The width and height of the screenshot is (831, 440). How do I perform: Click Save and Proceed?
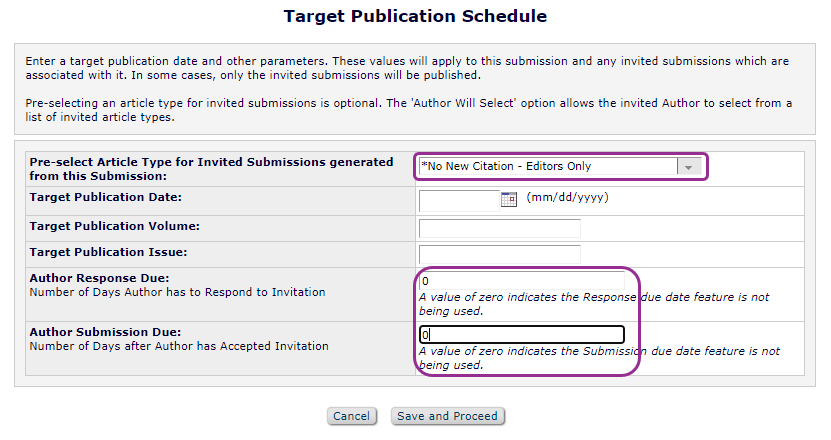pos(448,416)
